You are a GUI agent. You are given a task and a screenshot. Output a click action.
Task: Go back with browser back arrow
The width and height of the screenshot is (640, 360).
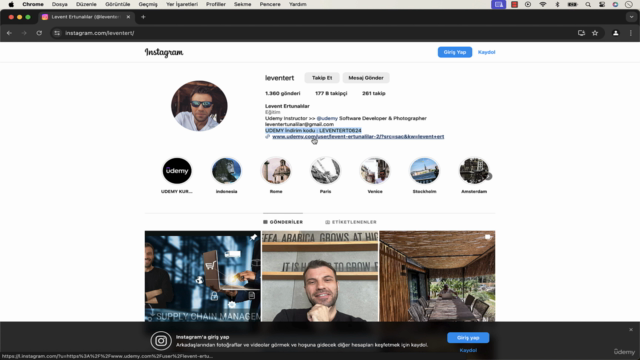pos(9,33)
